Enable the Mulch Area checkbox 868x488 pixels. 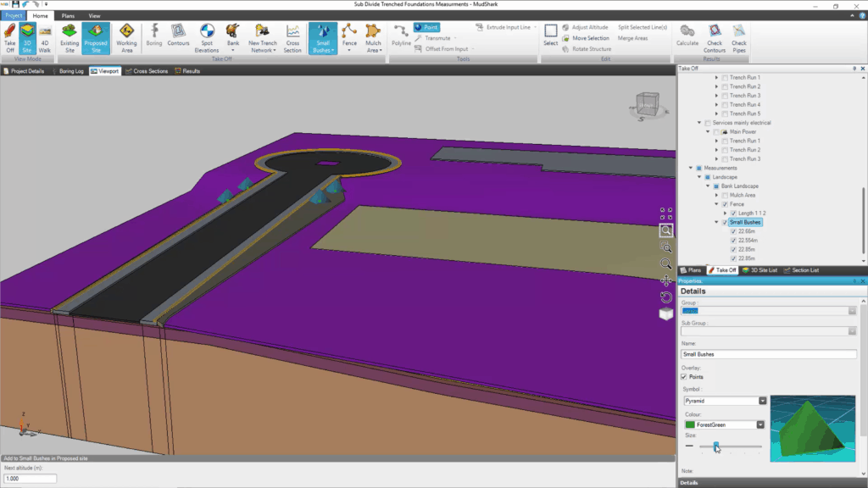pyautogui.click(x=725, y=195)
